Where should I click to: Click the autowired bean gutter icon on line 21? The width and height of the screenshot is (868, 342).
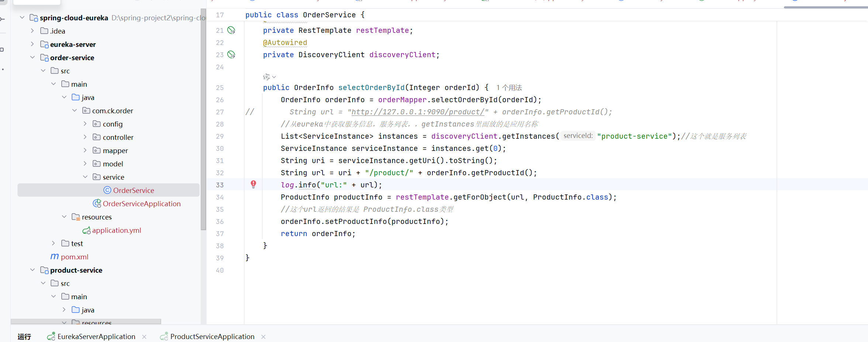click(231, 30)
